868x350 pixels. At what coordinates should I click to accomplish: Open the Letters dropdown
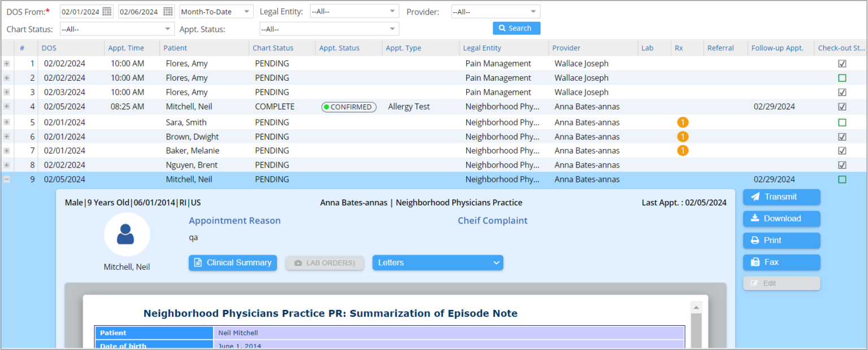point(437,262)
